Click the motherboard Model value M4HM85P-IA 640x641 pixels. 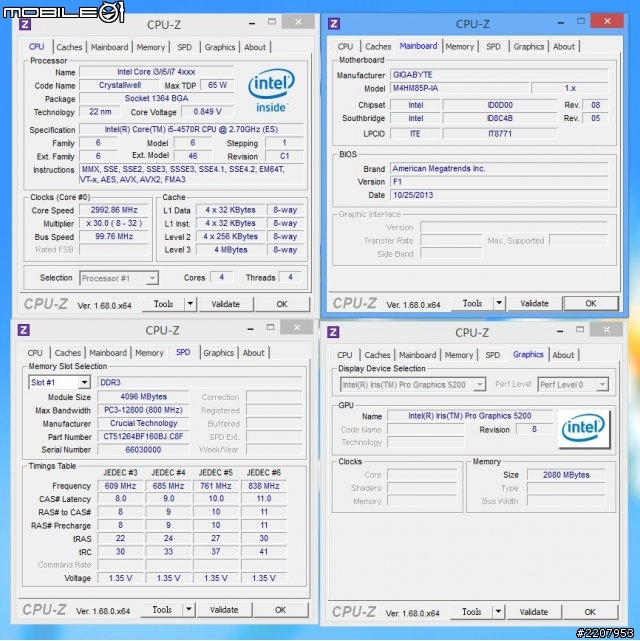click(459, 88)
